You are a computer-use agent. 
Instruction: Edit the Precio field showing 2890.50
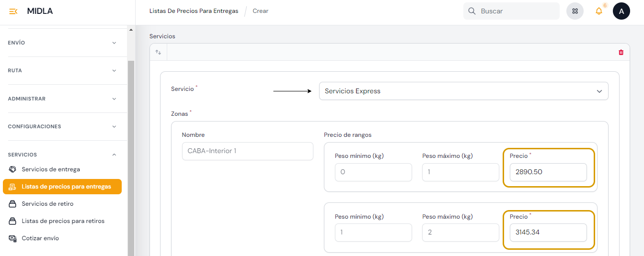548,172
